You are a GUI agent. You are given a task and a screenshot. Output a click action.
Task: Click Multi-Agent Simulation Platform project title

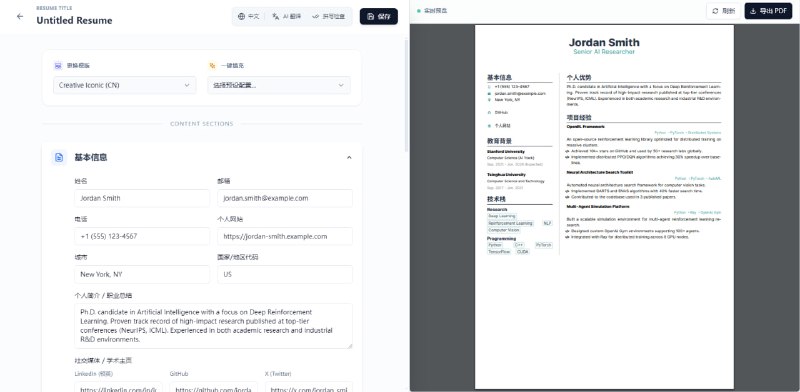(598, 207)
